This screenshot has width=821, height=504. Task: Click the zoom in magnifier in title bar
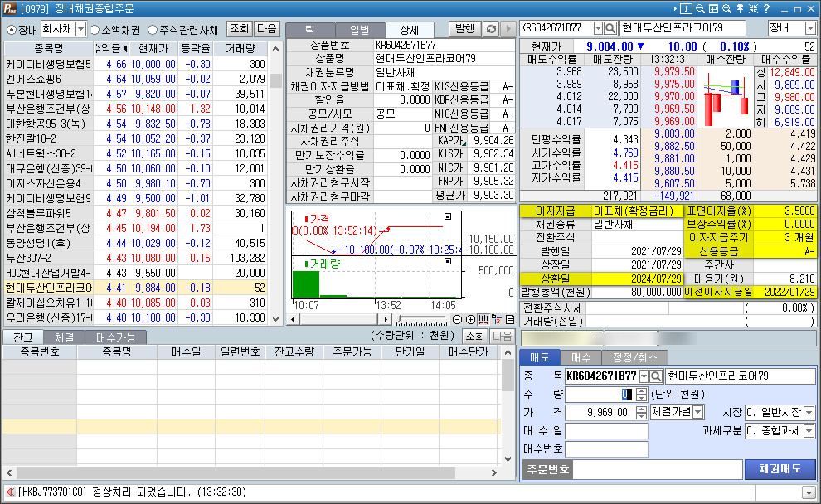click(726, 9)
